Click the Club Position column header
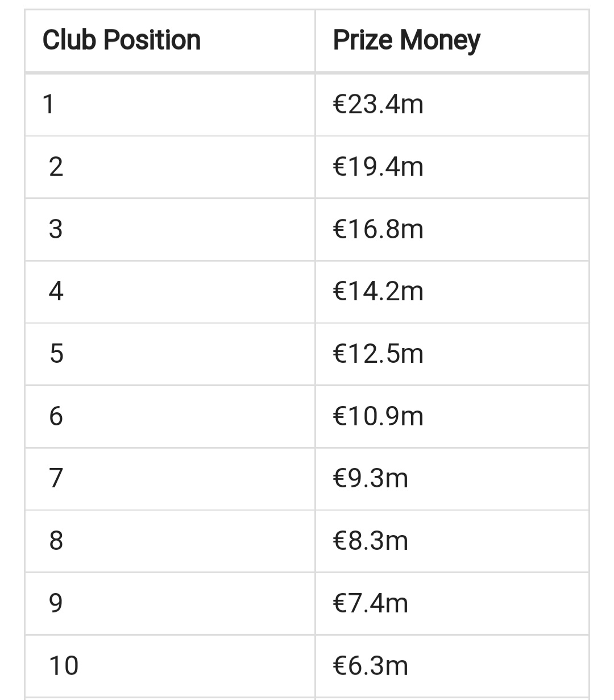Viewport: 614px width, 700px height. point(122,40)
